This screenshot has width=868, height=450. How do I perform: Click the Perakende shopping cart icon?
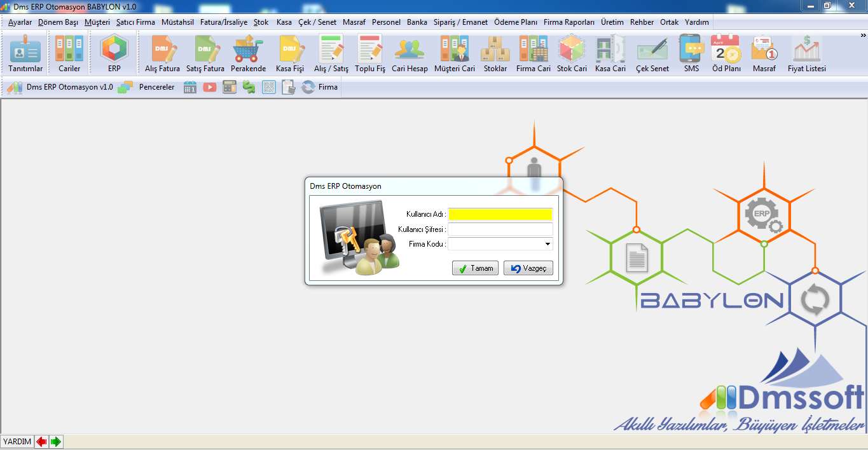click(248, 53)
